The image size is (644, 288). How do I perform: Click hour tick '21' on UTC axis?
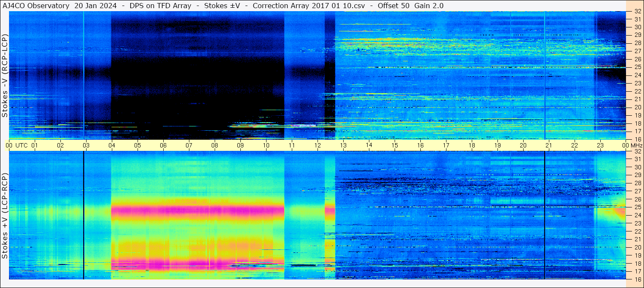[x=548, y=145]
